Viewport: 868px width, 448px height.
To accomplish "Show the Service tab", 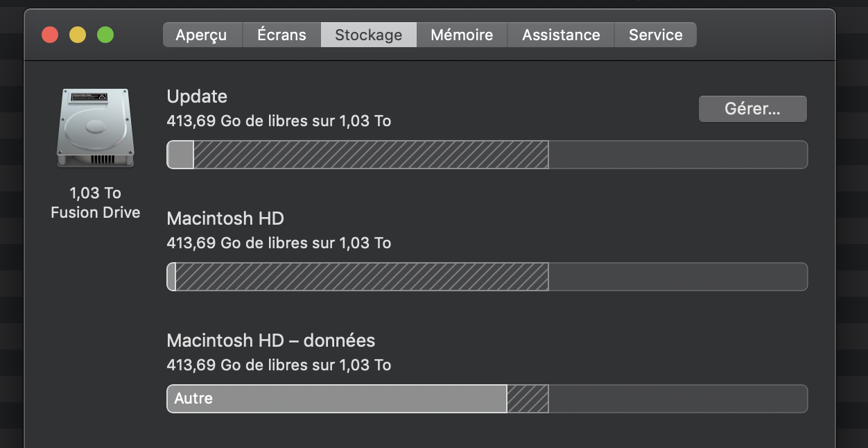I will pos(655,35).
